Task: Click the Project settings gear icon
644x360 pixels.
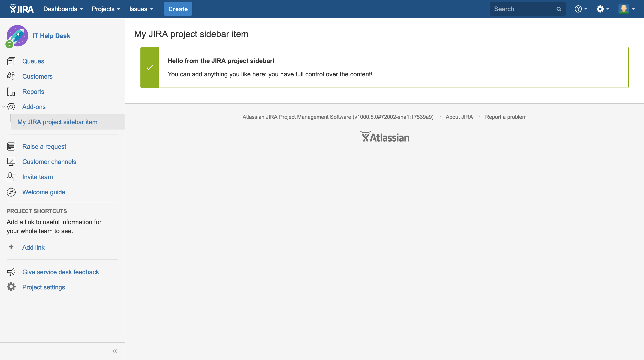Action: [x=11, y=287]
